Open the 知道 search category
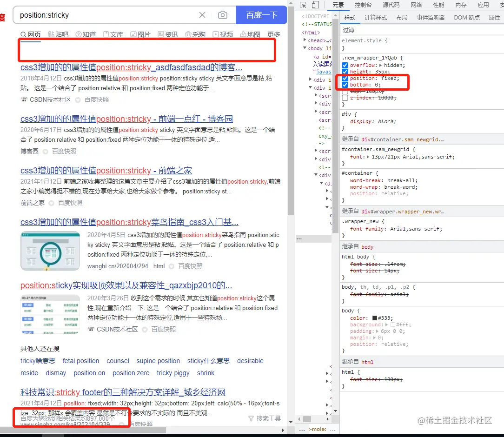This screenshot has width=504, height=437. click(x=86, y=34)
